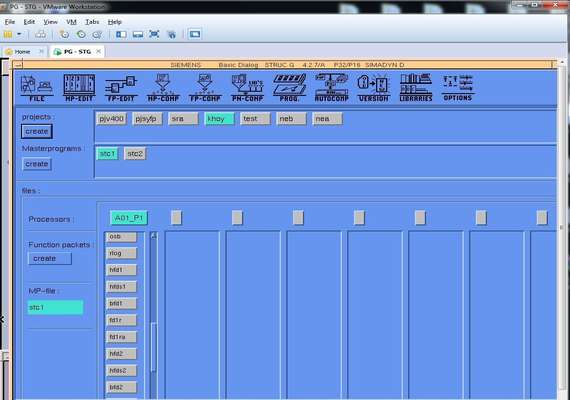Click the function packet list scrollbar thumb
The width and height of the screenshot is (570, 400).
(153, 347)
